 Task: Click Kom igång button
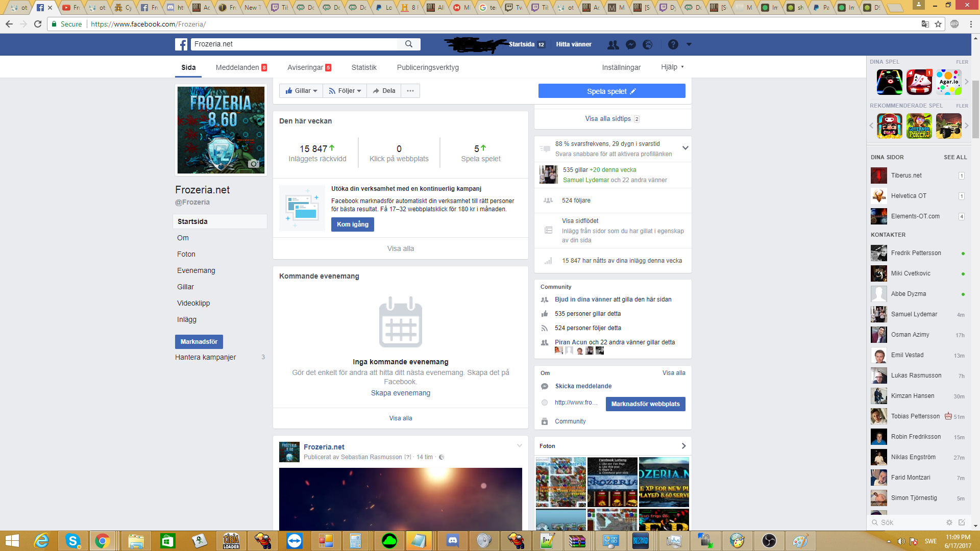click(x=353, y=224)
